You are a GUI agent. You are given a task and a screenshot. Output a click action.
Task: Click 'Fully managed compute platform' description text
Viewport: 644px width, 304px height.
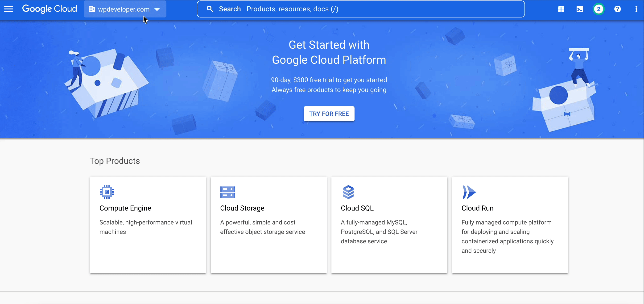pos(508,236)
